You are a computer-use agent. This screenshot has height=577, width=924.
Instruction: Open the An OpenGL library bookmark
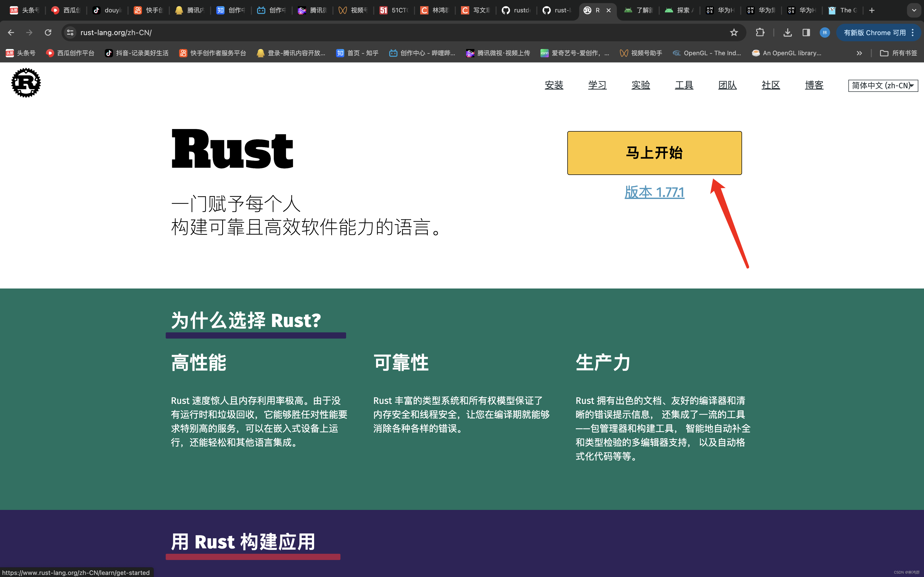786,53
